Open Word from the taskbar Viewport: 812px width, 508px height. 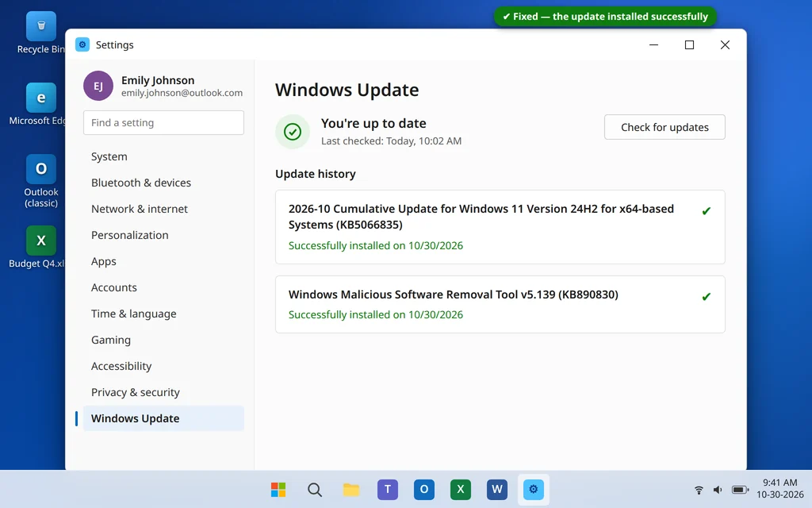(x=496, y=489)
